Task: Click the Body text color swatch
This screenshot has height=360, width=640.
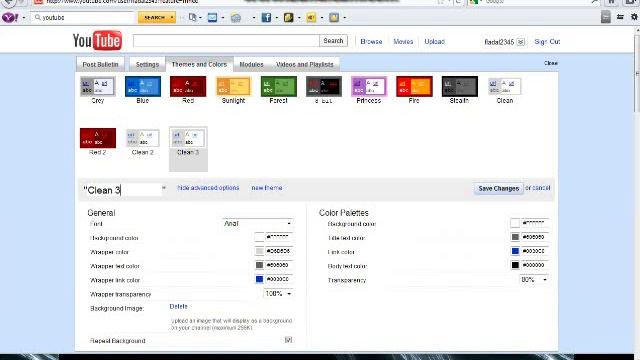Action: (x=515, y=265)
